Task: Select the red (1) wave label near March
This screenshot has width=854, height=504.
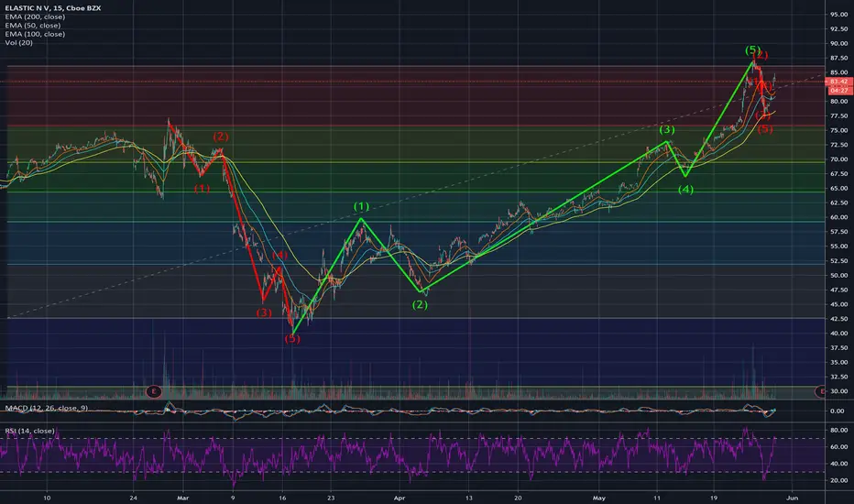Action: coord(202,189)
